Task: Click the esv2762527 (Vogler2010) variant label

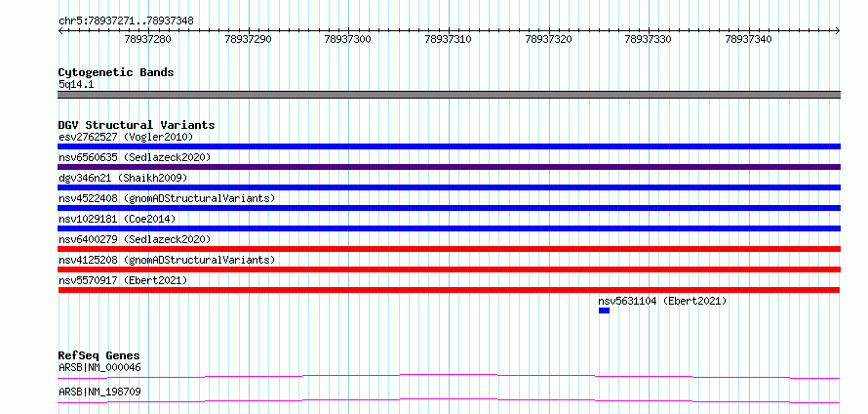Action: [x=126, y=137]
